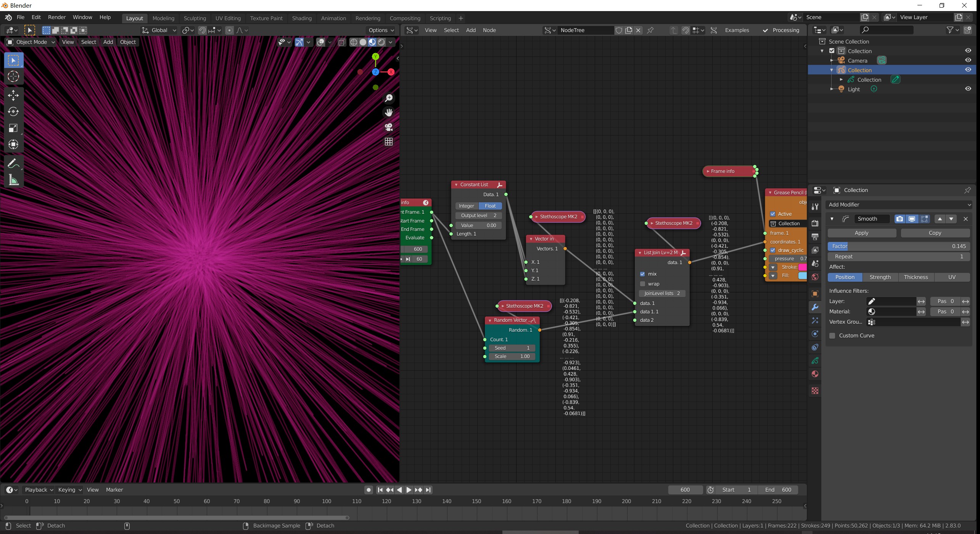Jump to the last frame
Viewport: 980px width, 534px height.
click(428, 490)
